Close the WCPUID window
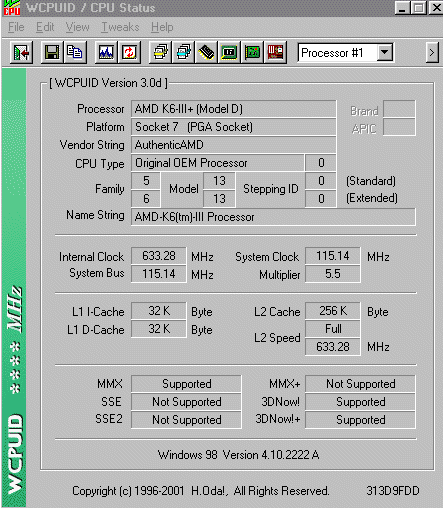This screenshot has width=443, height=508. [x=435, y=7]
